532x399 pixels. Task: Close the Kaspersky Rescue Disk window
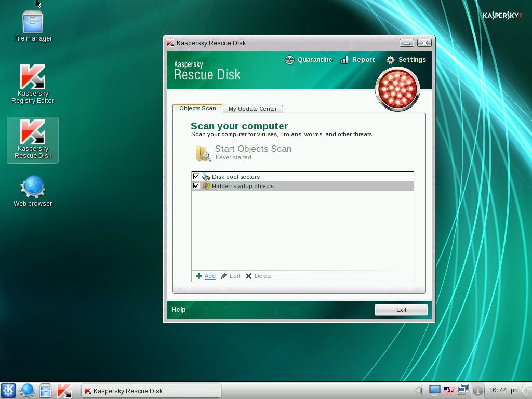[424, 43]
